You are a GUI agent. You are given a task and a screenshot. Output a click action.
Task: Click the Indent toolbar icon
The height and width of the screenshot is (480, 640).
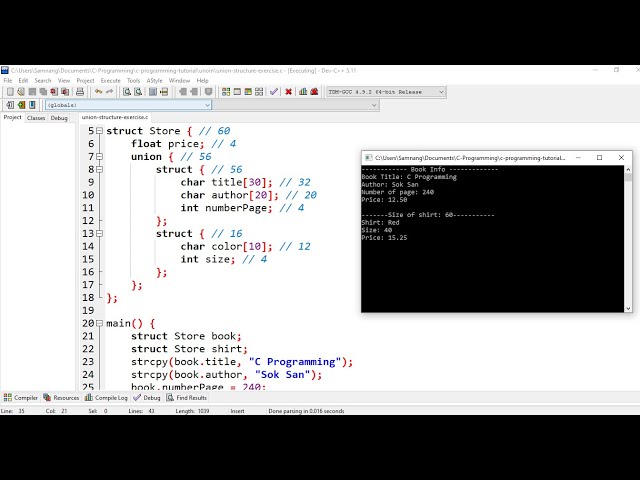point(194,92)
